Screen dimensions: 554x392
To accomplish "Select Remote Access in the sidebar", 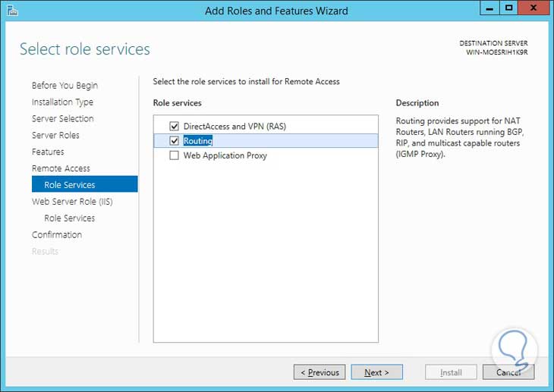I will [61, 168].
